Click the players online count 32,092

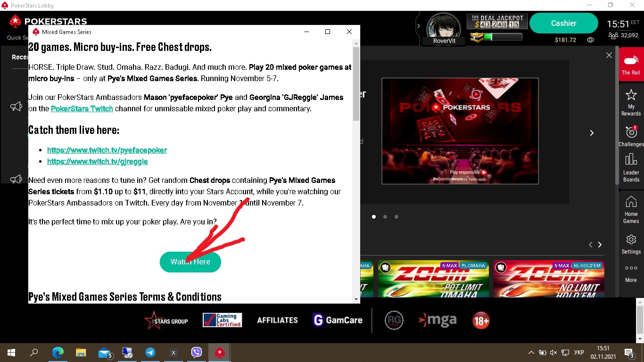(623, 35)
